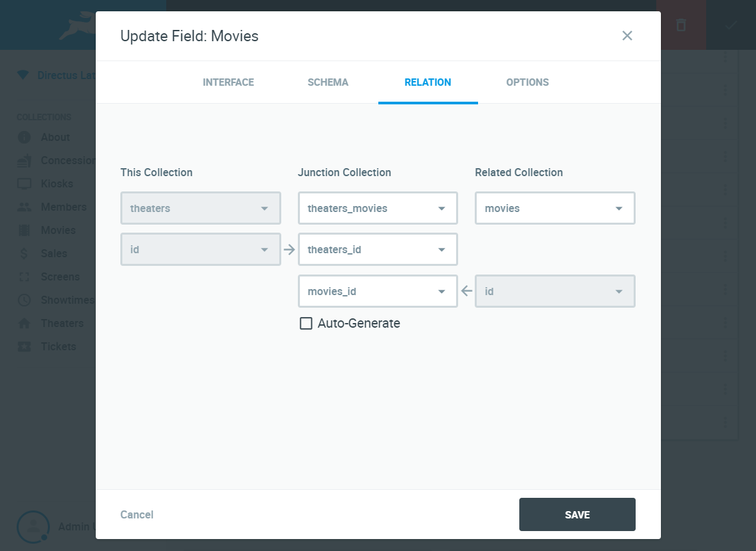Screen dimensions: 756x551
Task: Click the Movies film icon in sidebar
Action: click(24, 231)
